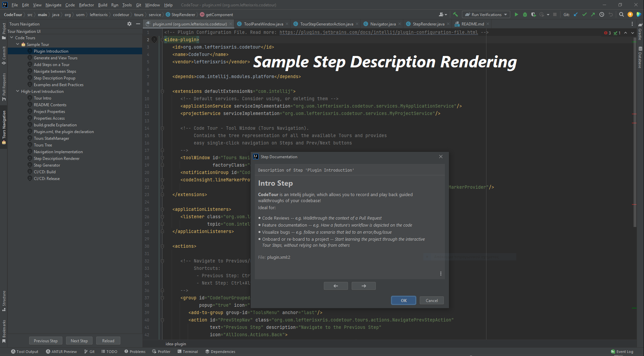Jump to next highlighted error arrow

(x=633, y=33)
